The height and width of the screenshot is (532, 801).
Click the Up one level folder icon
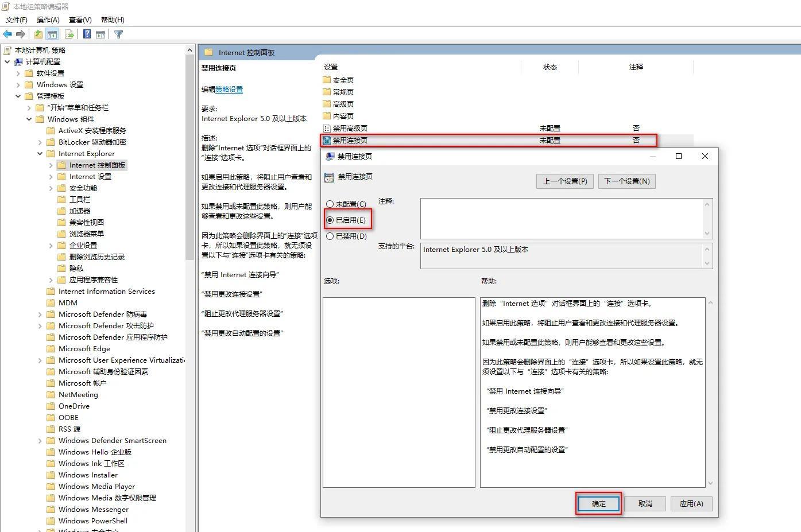tap(38, 34)
